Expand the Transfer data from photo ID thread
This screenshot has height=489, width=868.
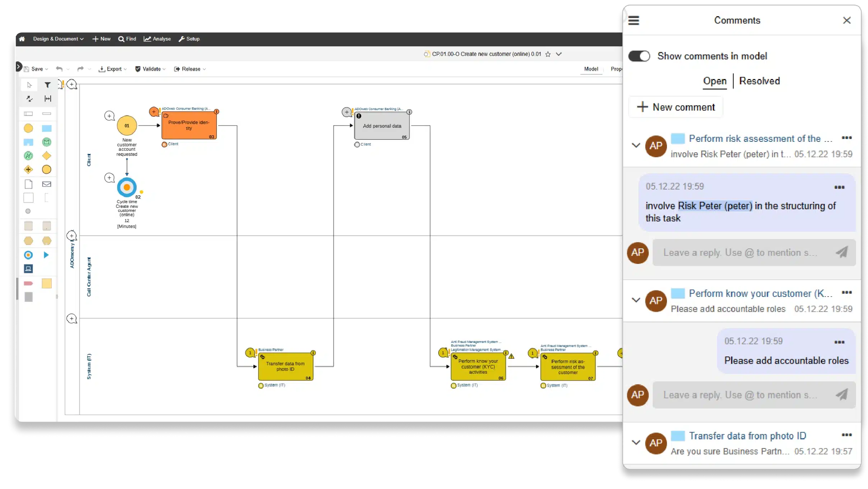(636, 442)
